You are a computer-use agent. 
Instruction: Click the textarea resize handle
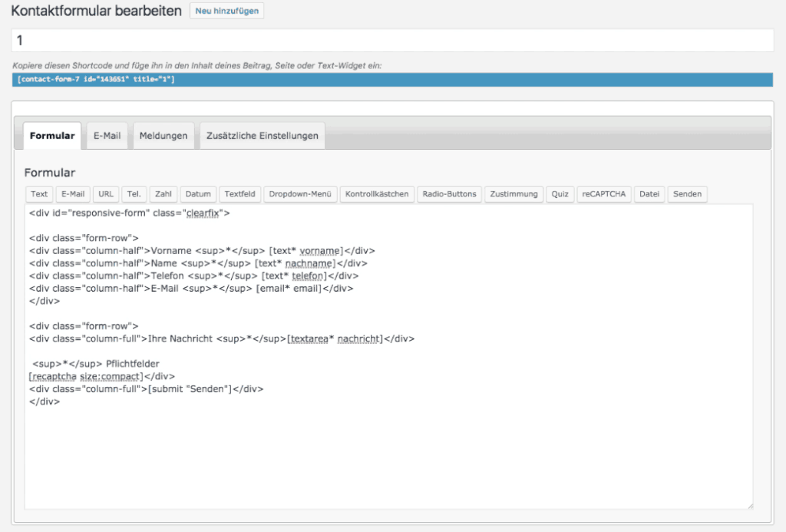point(749,504)
